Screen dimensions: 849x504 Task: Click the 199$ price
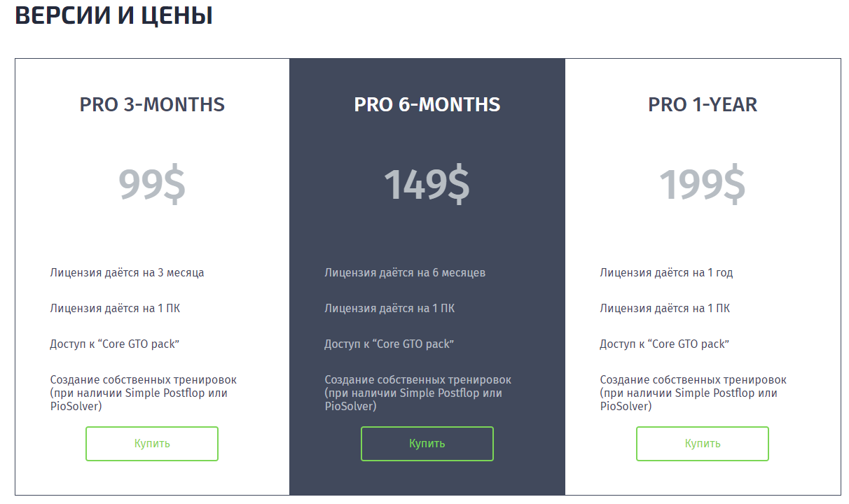(x=702, y=184)
